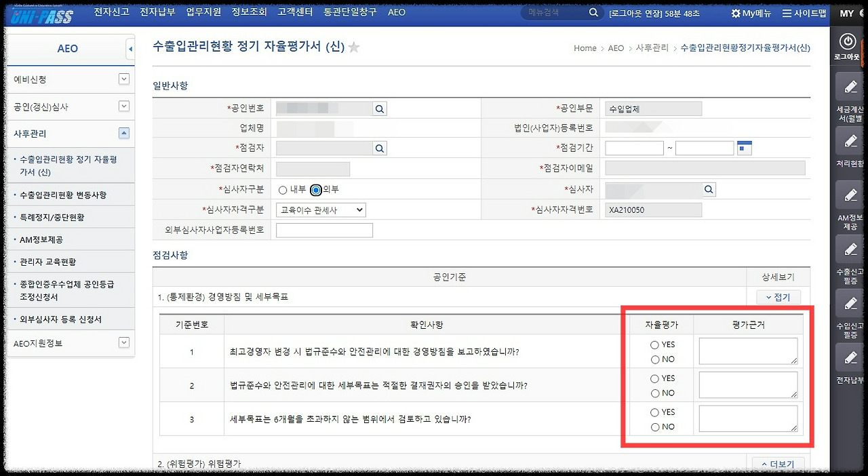The height and width of the screenshot is (476, 868).
Task: Open 통관단일창구 top menu
Action: tap(351, 13)
